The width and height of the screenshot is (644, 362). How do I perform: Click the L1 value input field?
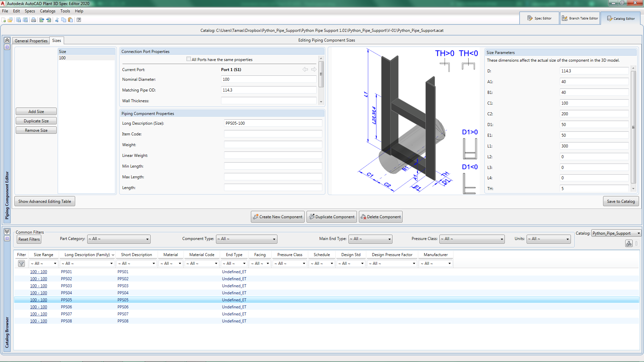click(x=594, y=146)
